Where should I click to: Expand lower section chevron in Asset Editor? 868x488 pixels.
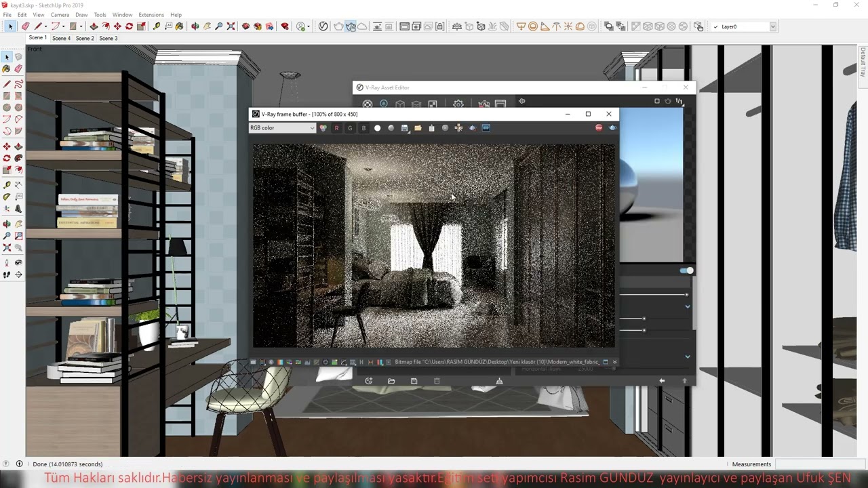pyautogui.click(x=688, y=357)
